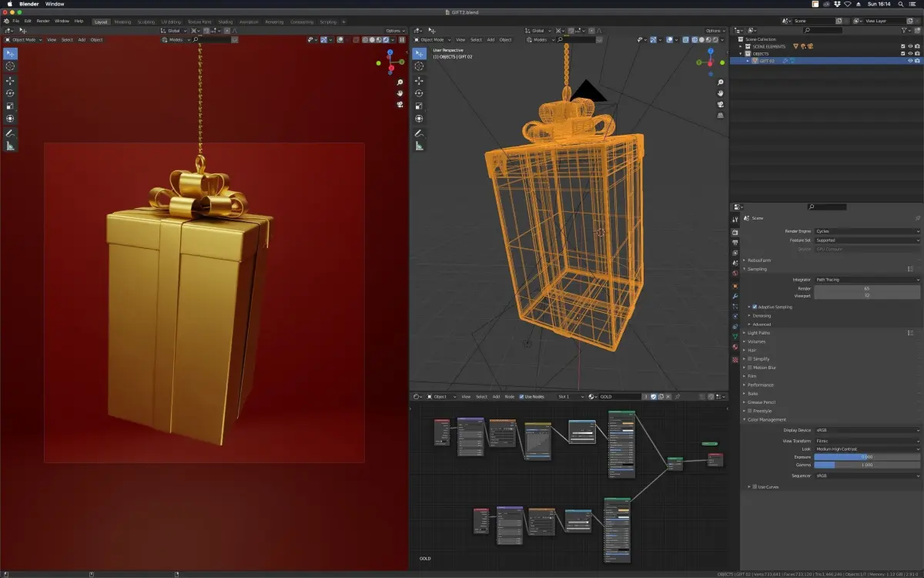Click the Exposure slider
924x578 pixels.
pyautogui.click(x=867, y=457)
